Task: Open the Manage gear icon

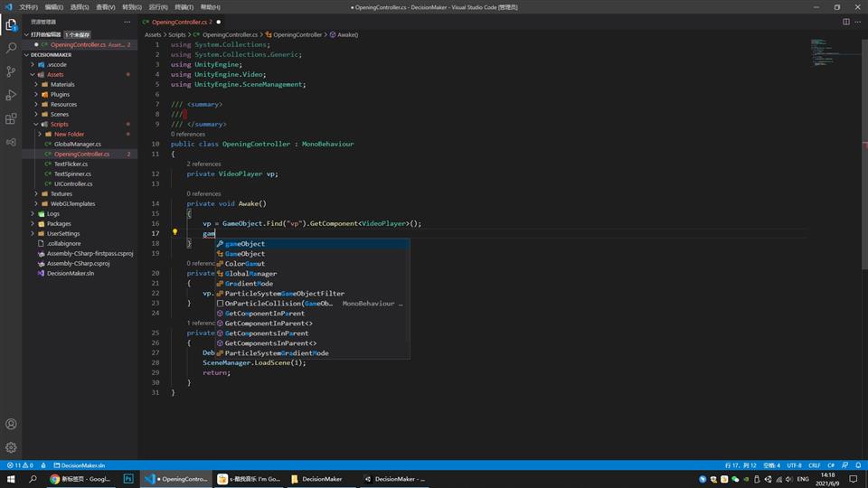Action: pyautogui.click(x=11, y=447)
